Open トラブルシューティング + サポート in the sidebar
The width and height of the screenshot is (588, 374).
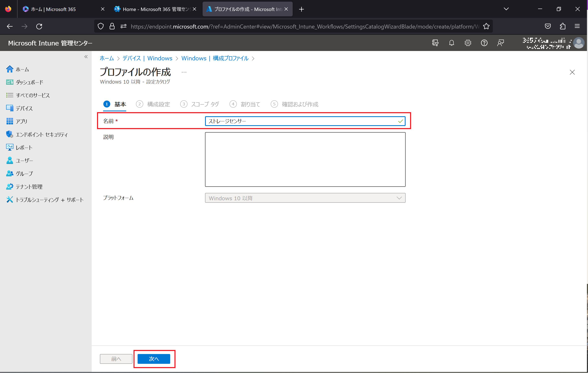coord(45,200)
